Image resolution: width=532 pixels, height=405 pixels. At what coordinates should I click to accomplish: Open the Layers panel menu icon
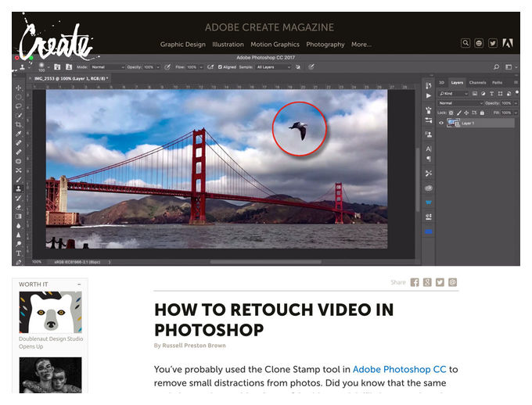(516, 82)
